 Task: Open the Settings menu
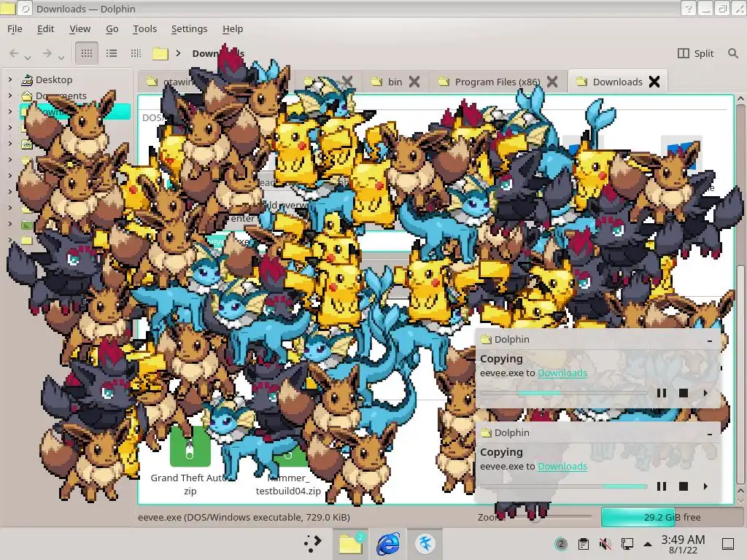(189, 28)
